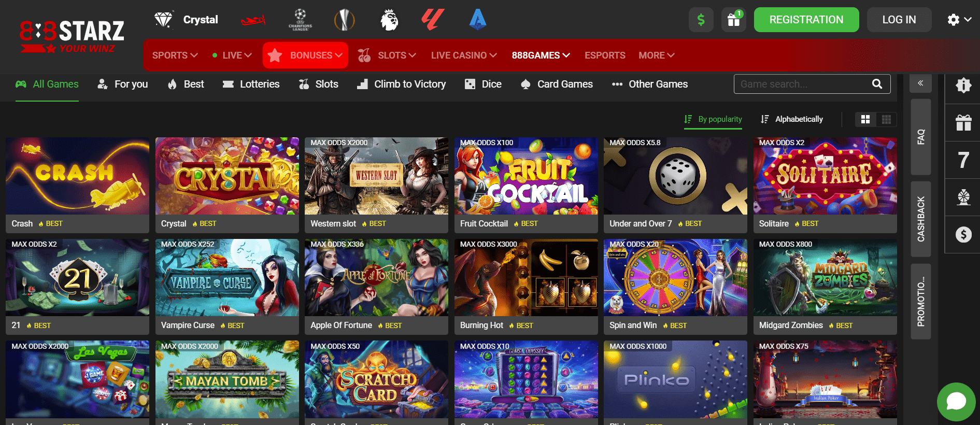This screenshot has width=980, height=425.
Task: Open the gift box icon with notification
Action: (733, 20)
